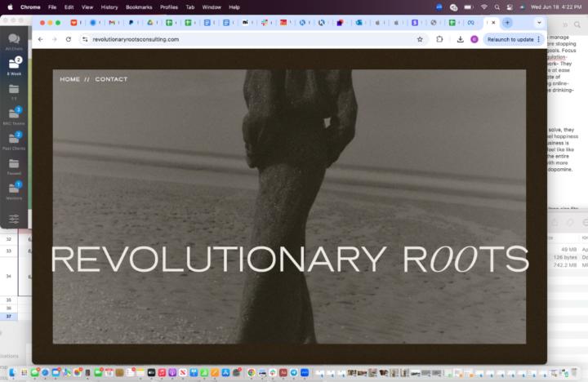Open Spotlight search in the menu bar
Image resolution: width=588 pixels, height=382 pixels.
tap(497, 7)
